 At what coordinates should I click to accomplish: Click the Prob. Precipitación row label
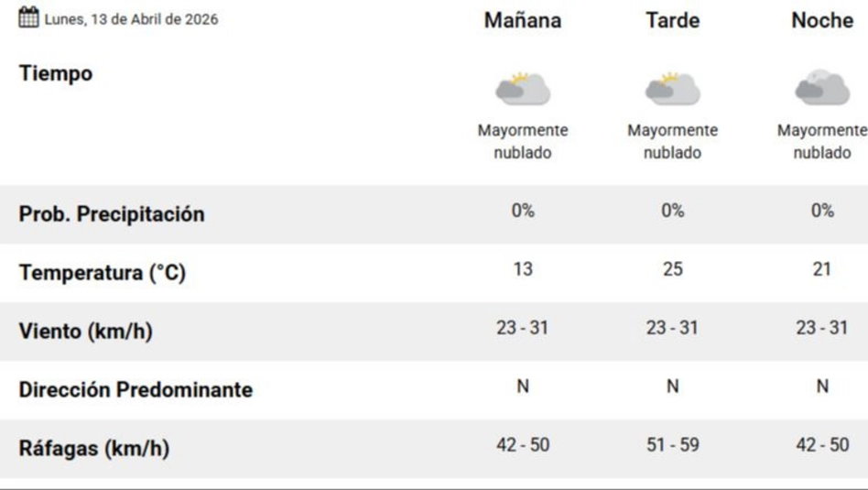112,214
